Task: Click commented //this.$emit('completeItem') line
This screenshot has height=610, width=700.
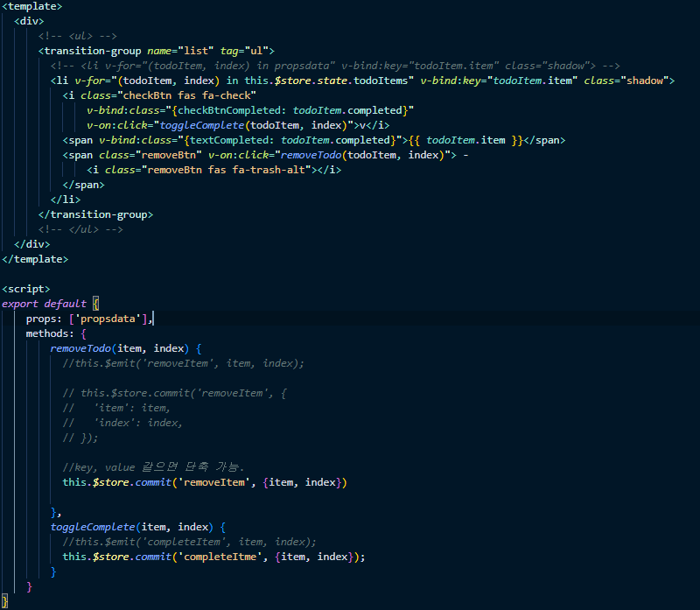Action: coord(189,542)
